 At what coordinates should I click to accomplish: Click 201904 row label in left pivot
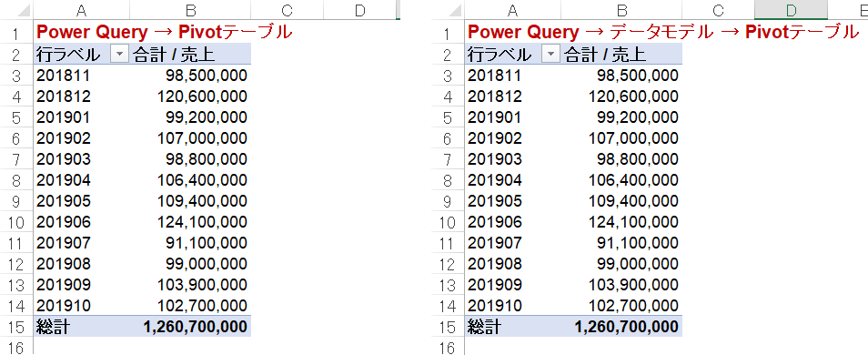[x=64, y=180]
